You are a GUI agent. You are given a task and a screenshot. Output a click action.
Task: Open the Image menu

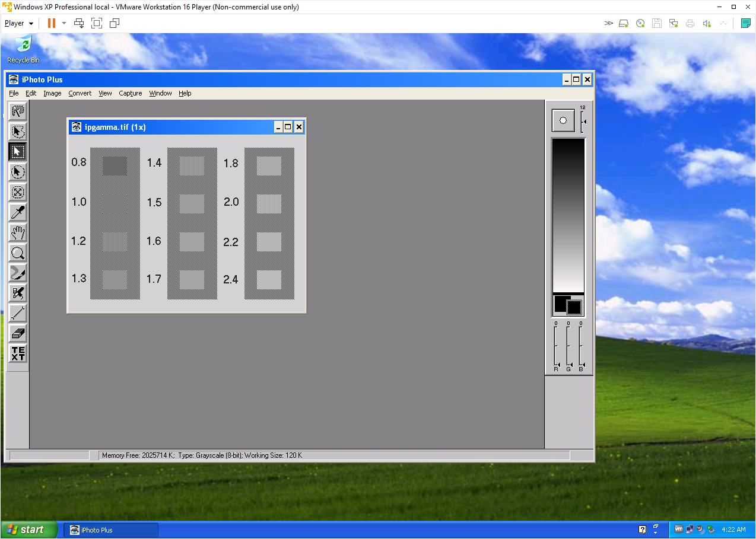(x=52, y=93)
